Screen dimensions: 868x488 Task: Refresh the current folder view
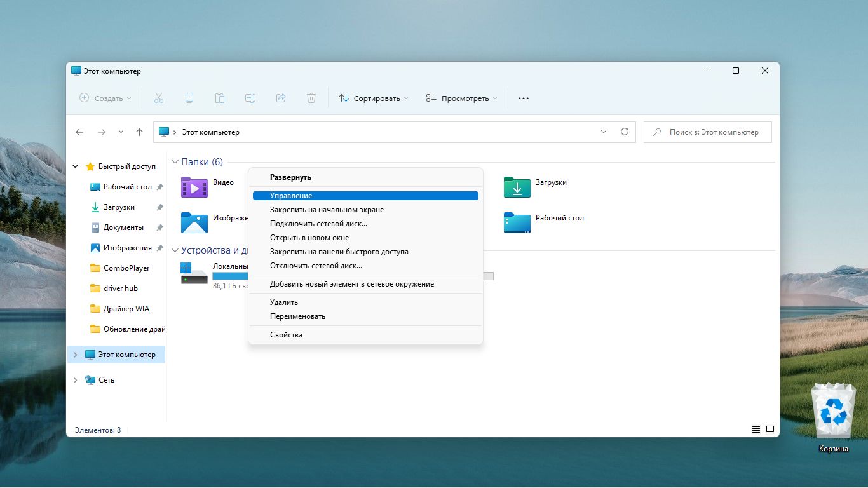[625, 132]
